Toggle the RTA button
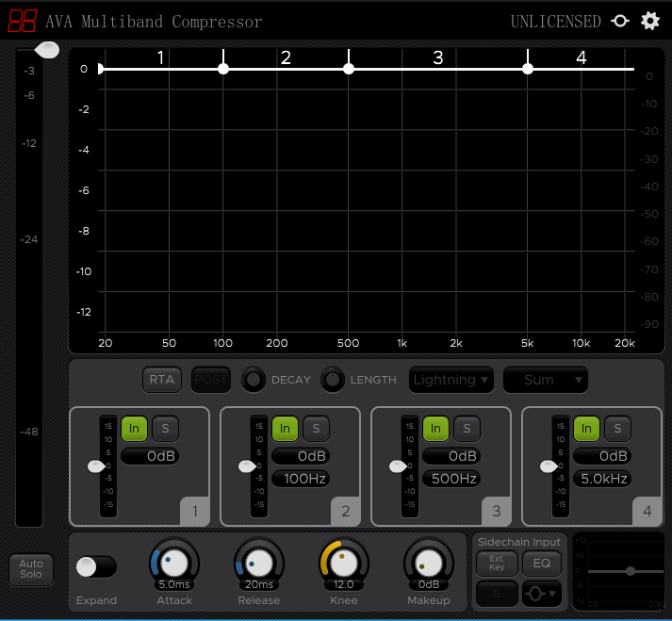This screenshot has height=621, width=672. (161, 379)
